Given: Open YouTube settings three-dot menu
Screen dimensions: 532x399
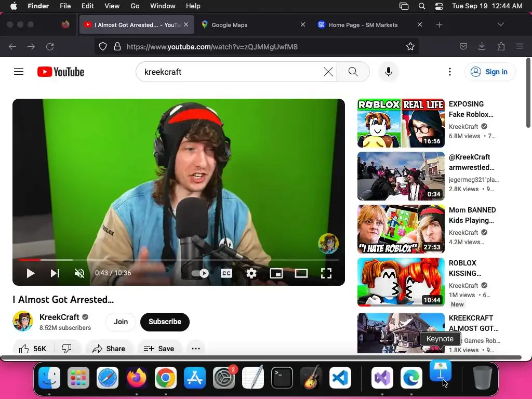Looking at the screenshot, I should [449, 72].
